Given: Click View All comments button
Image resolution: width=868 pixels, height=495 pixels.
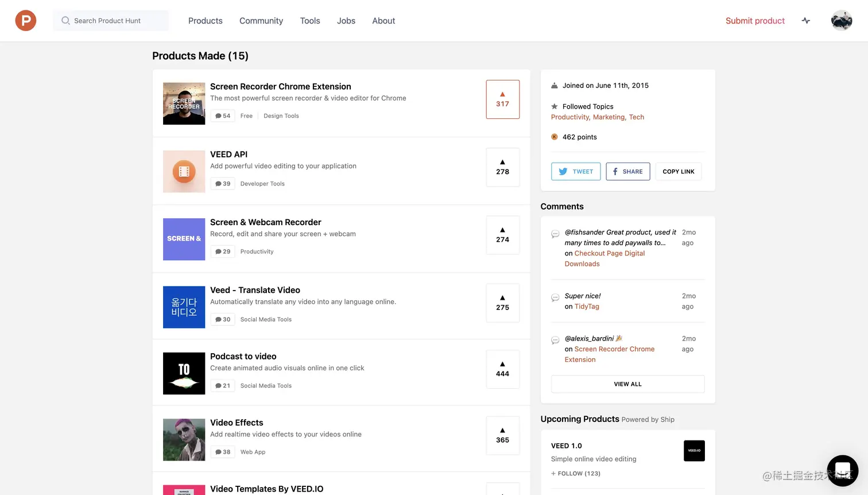Looking at the screenshot, I should click(628, 384).
